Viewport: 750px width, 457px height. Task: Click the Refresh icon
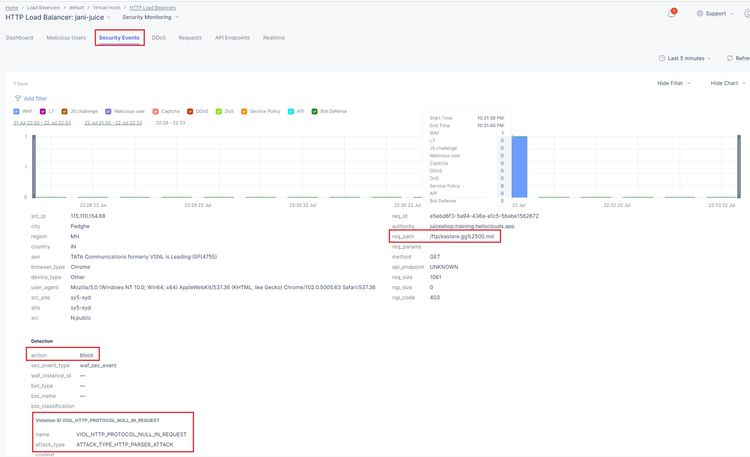[x=729, y=58]
